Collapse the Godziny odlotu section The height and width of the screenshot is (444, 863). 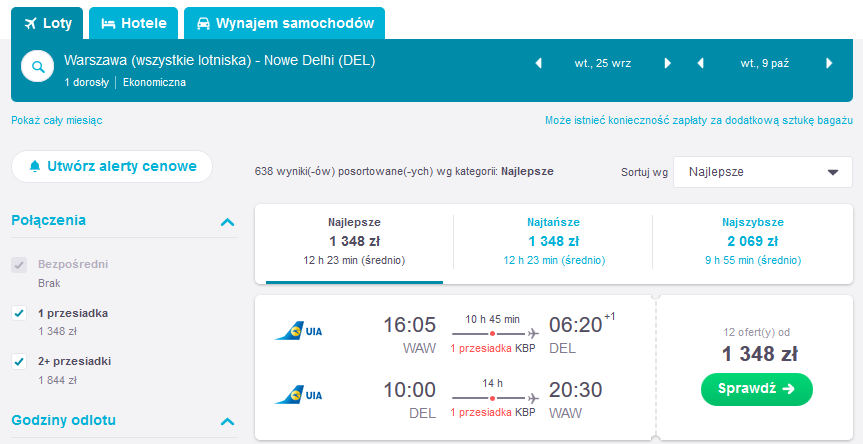[227, 422]
